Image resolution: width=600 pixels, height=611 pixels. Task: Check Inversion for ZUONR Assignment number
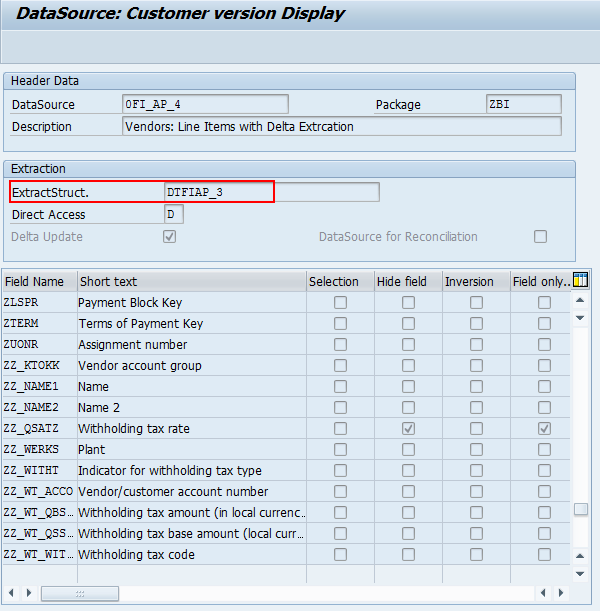pyautogui.click(x=476, y=344)
